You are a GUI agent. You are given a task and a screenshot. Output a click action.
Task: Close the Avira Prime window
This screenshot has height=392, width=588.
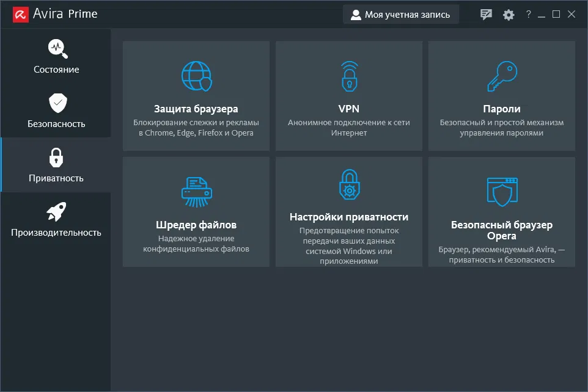571,14
